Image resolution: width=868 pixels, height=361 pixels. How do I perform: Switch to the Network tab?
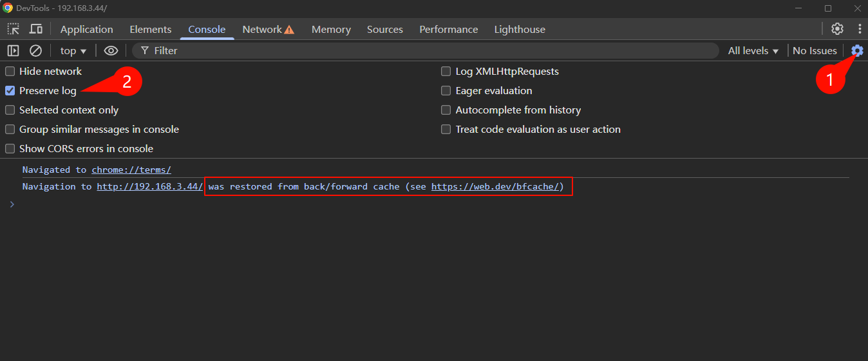[262, 29]
